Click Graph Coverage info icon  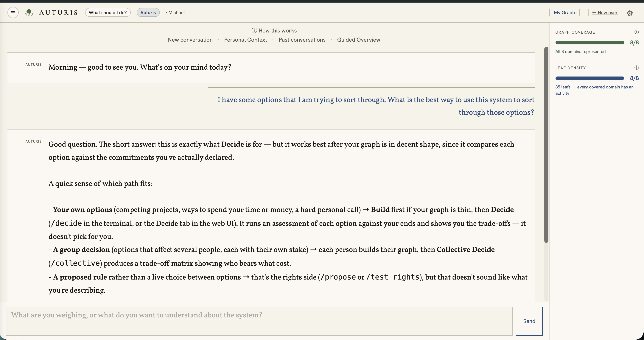[637, 32]
